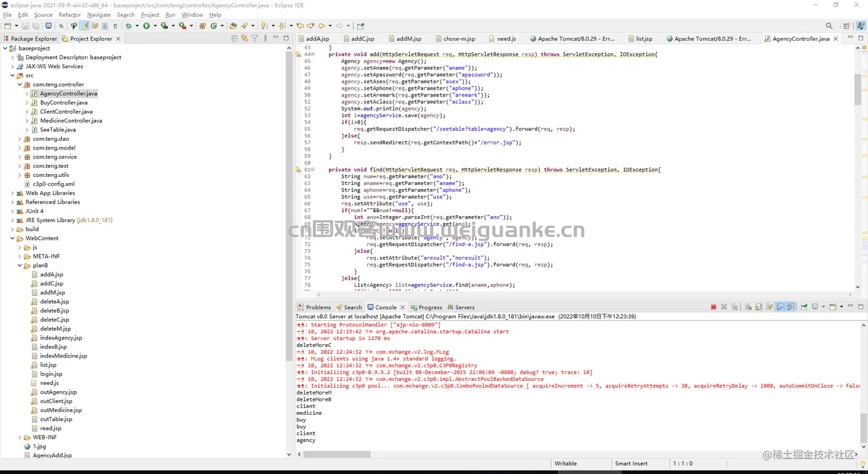Select BuyController.java in the tree
Viewport: 868px width, 474px height.
[64, 103]
